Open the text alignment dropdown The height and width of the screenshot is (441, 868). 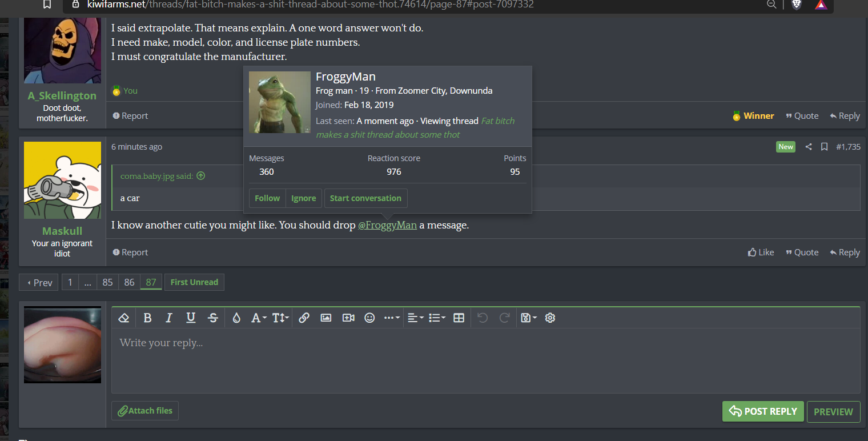tap(415, 318)
